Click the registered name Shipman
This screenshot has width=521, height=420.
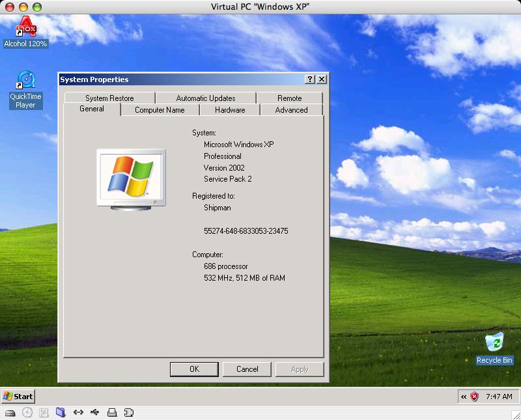tap(218, 208)
